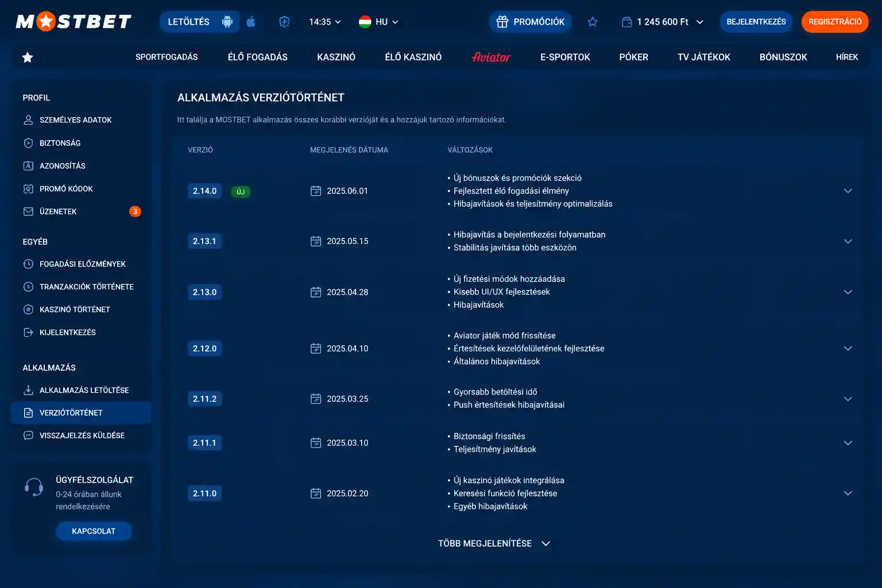Open the HÍREK menu

pyautogui.click(x=847, y=57)
